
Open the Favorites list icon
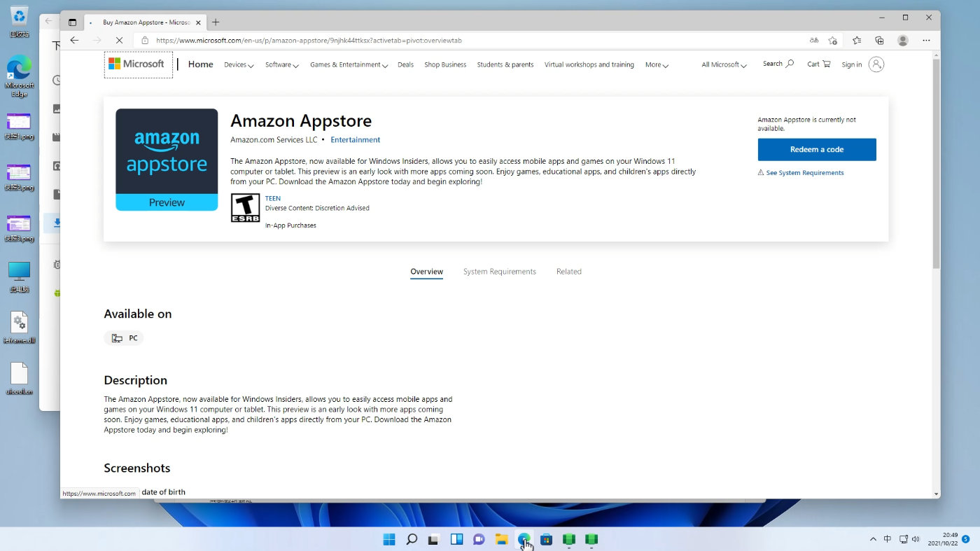click(857, 41)
